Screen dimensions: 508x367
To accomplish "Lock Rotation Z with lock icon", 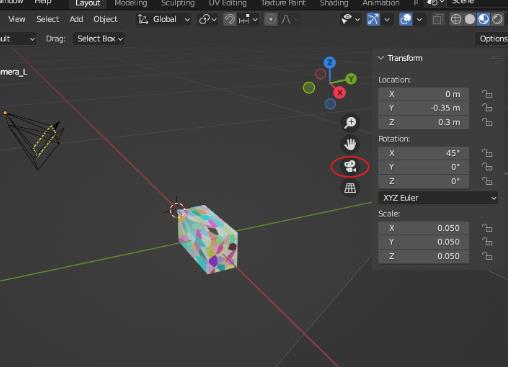I will [x=487, y=181].
